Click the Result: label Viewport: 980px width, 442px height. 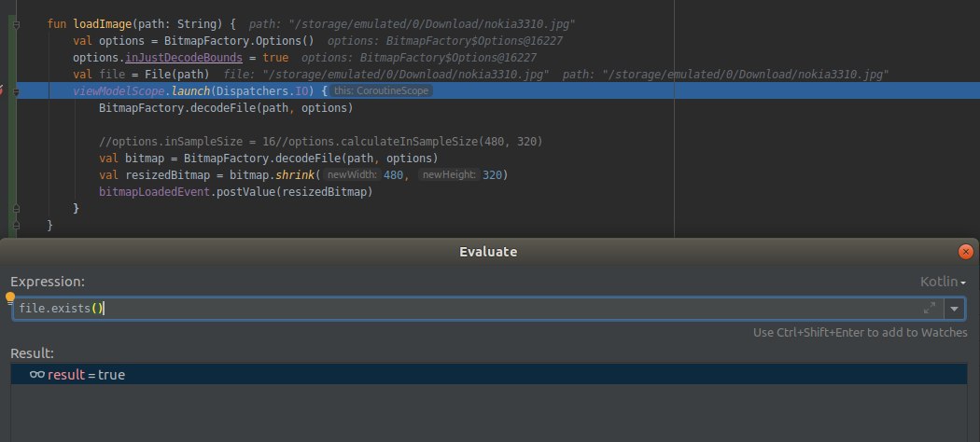pos(33,353)
